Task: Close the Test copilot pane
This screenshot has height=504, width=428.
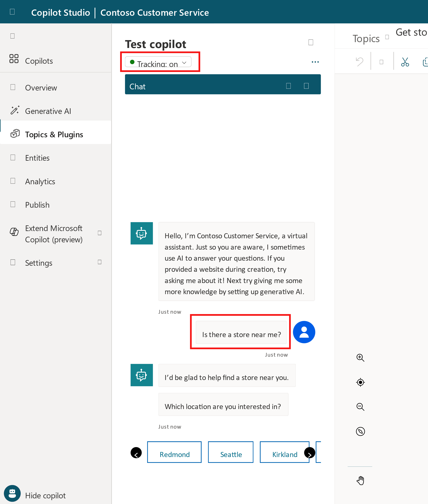Action: point(311,42)
